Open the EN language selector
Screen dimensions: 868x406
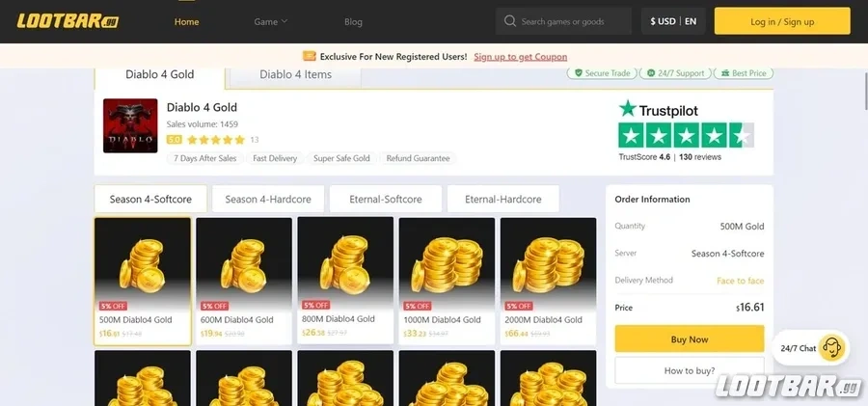click(x=691, y=21)
